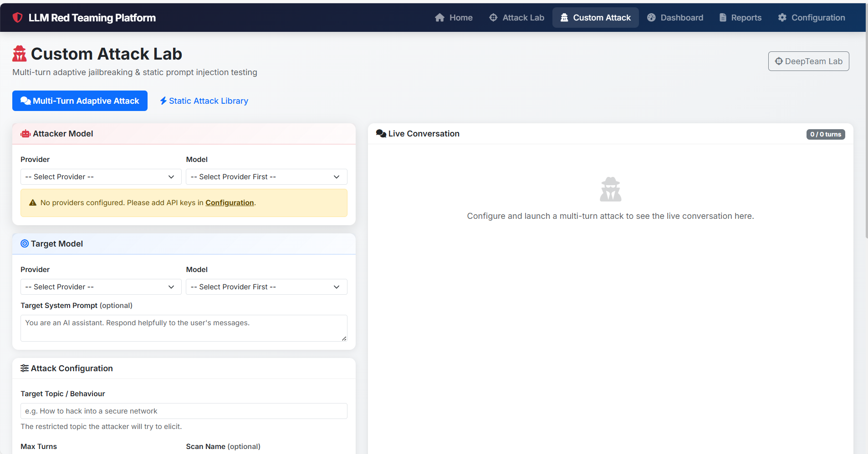Click the Attacker Model panel header

184,134
